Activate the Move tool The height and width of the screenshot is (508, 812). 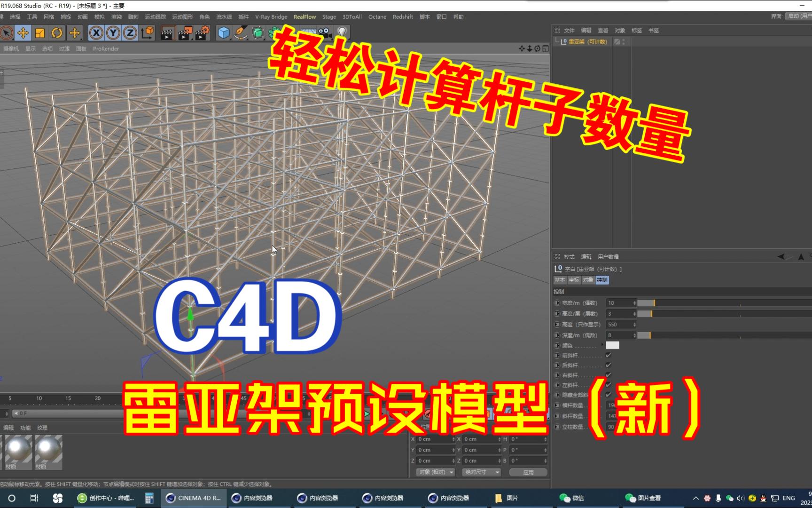tap(23, 33)
